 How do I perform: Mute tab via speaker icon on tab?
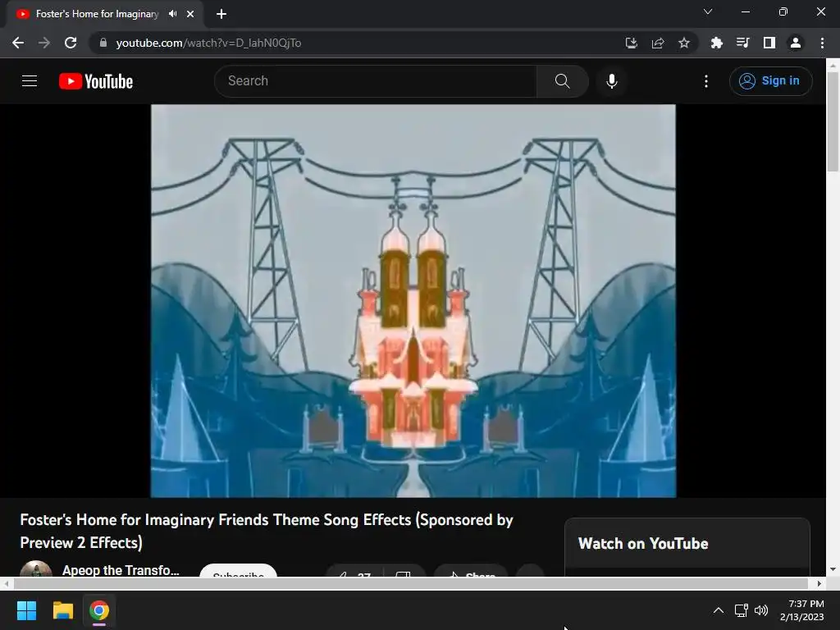click(172, 14)
